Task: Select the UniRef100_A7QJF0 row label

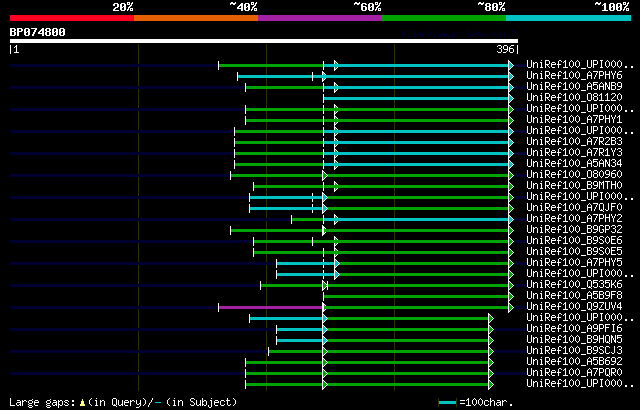Action: [574, 208]
